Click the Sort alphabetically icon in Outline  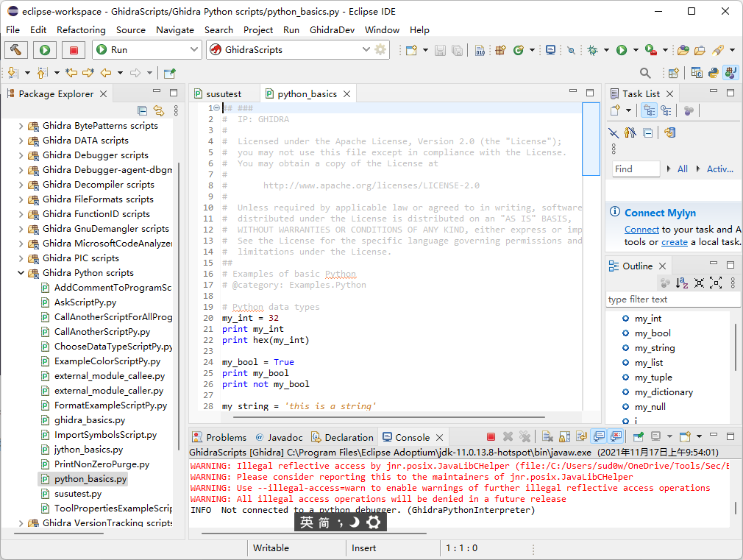pos(682,283)
